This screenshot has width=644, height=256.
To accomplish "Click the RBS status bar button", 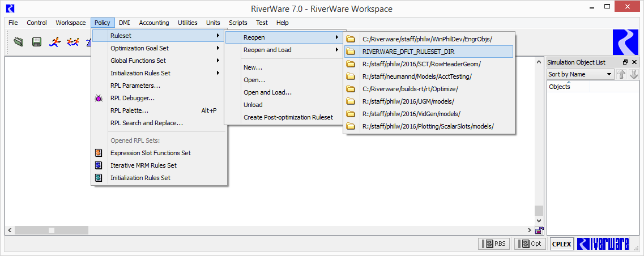I will pyautogui.click(x=494, y=244).
